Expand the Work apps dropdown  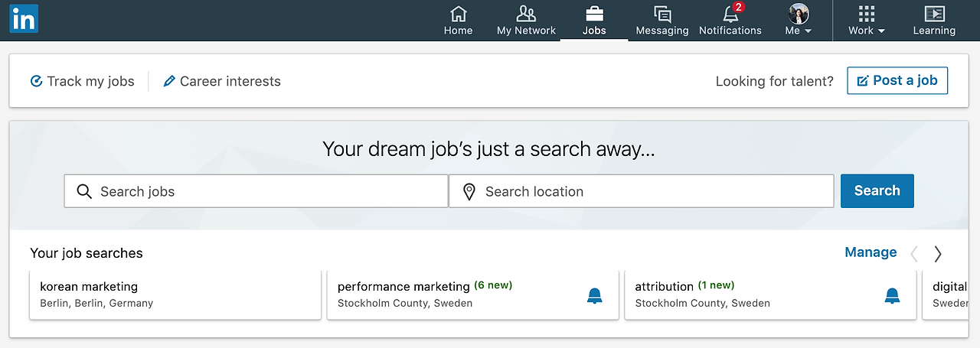tap(867, 20)
